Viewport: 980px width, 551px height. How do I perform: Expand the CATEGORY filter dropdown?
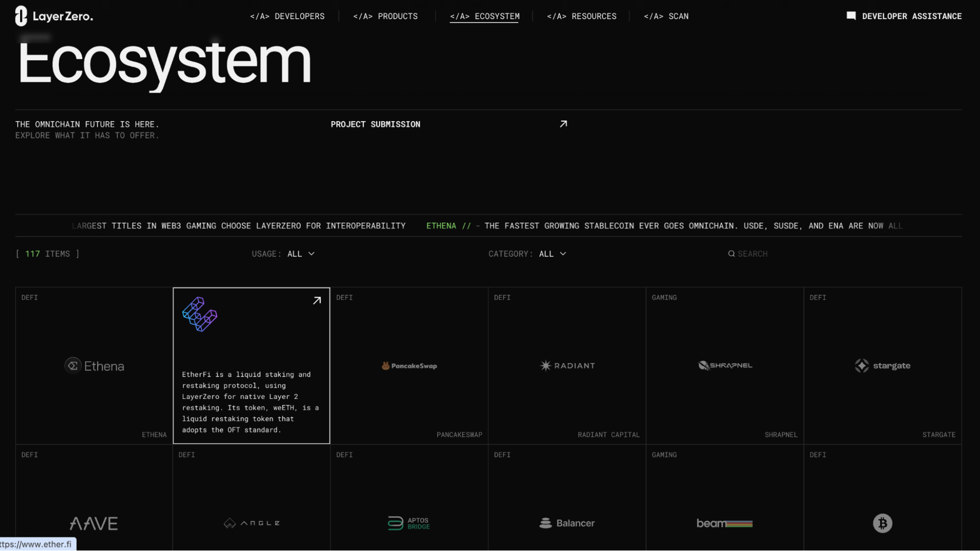point(553,254)
